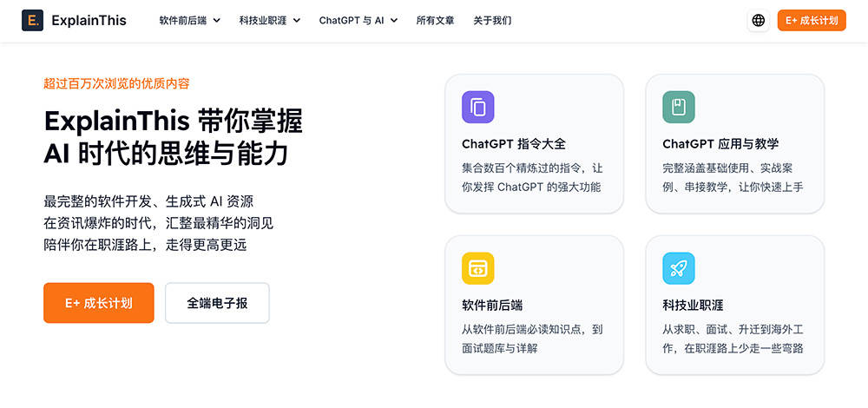The height and width of the screenshot is (408, 868).
Task: Open the 软件前后端 navigation menu
Action: [190, 21]
